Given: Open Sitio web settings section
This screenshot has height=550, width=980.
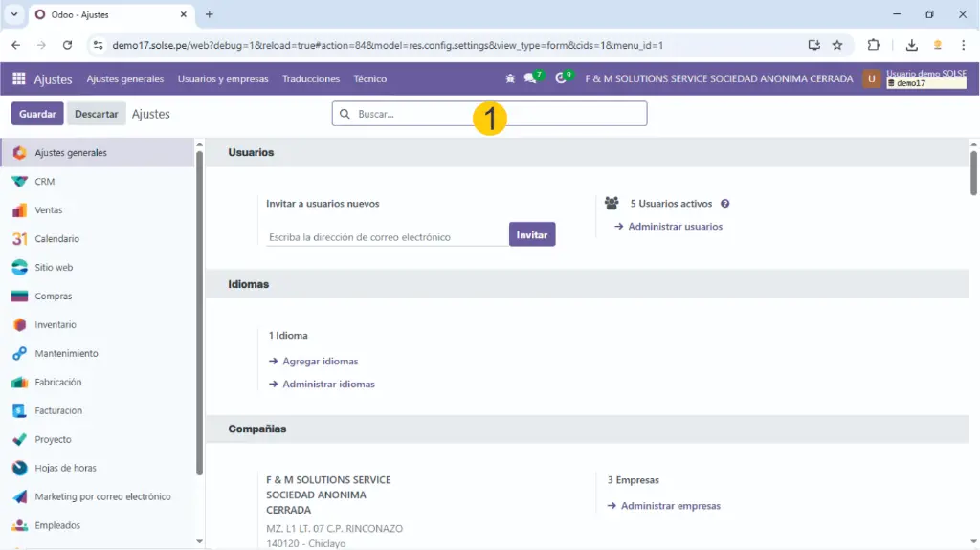Looking at the screenshot, I should click(54, 268).
